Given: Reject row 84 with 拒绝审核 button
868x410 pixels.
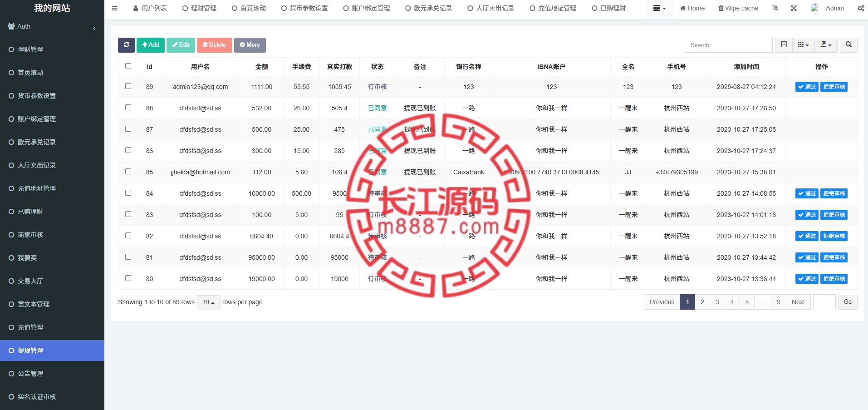Looking at the screenshot, I should [834, 193].
